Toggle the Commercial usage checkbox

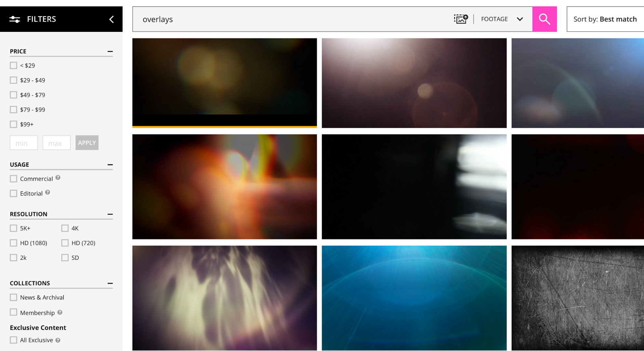coord(13,178)
